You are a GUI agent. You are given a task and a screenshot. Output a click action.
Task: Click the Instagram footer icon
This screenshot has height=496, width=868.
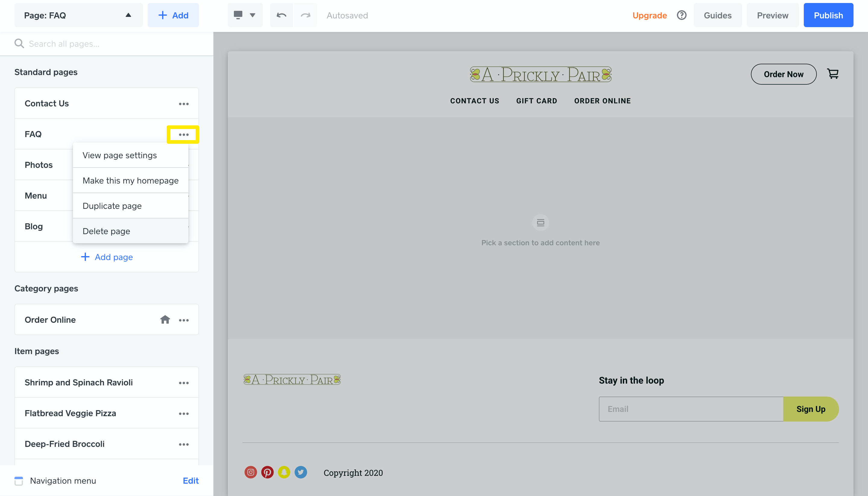[x=251, y=472]
